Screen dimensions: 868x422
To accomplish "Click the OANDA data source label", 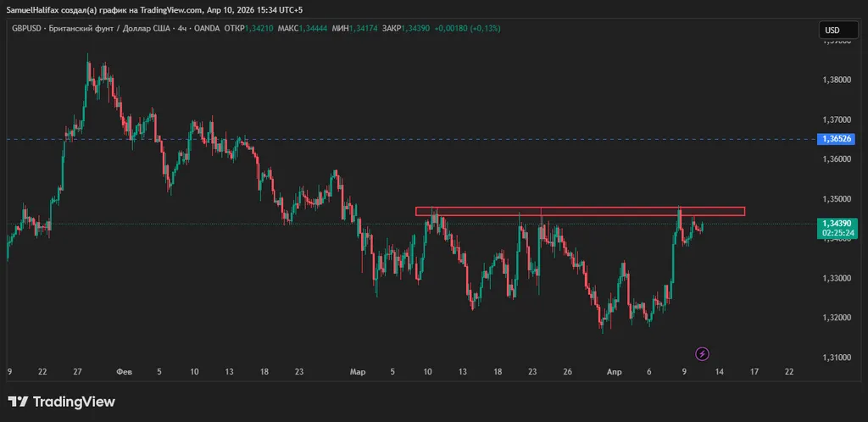I will [204, 30].
